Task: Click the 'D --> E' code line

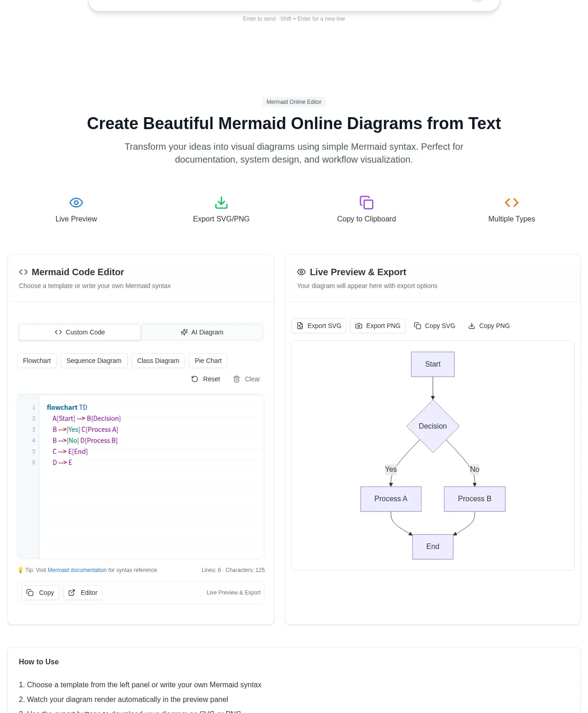Action: pyautogui.click(x=62, y=463)
